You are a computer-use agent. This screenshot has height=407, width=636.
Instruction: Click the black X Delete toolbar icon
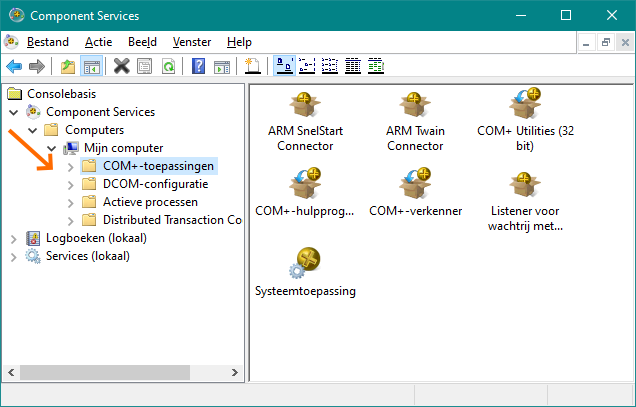(121, 66)
